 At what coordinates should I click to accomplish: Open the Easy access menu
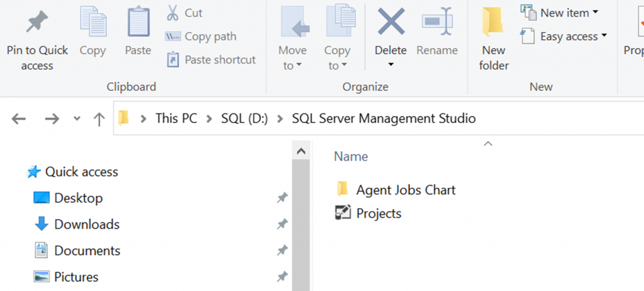(565, 37)
